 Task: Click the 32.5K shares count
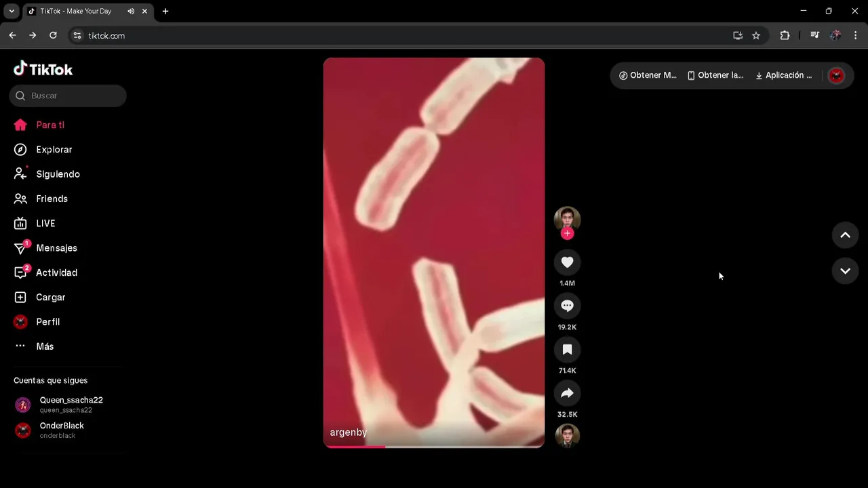click(x=568, y=414)
